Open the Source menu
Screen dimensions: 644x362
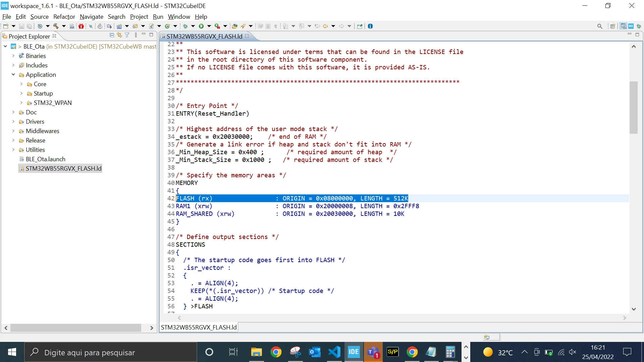point(40,16)
